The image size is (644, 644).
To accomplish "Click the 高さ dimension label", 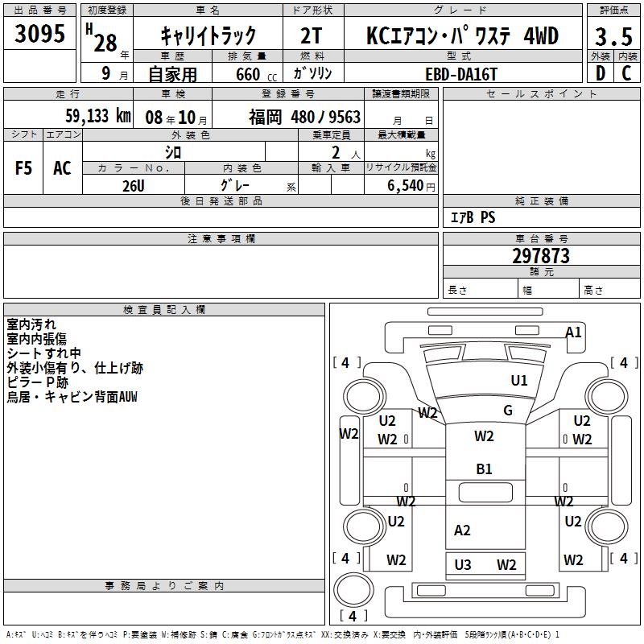I will tap(593, 290).
